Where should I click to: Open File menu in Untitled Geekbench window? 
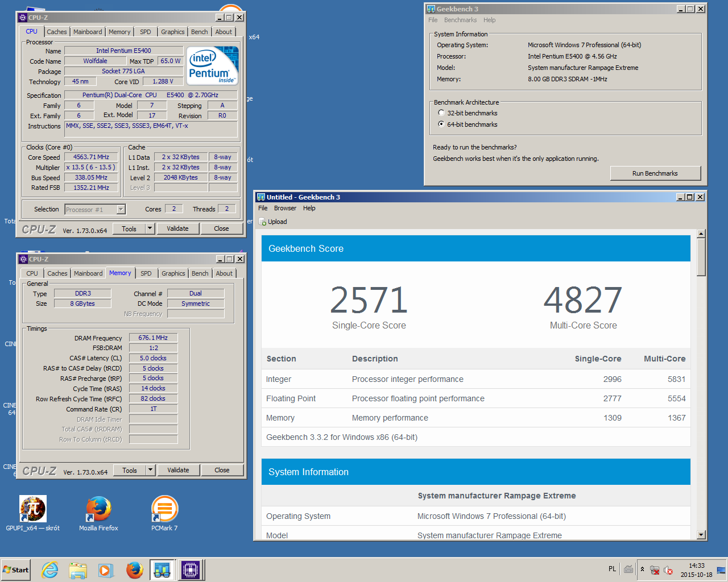pos(263,208)
